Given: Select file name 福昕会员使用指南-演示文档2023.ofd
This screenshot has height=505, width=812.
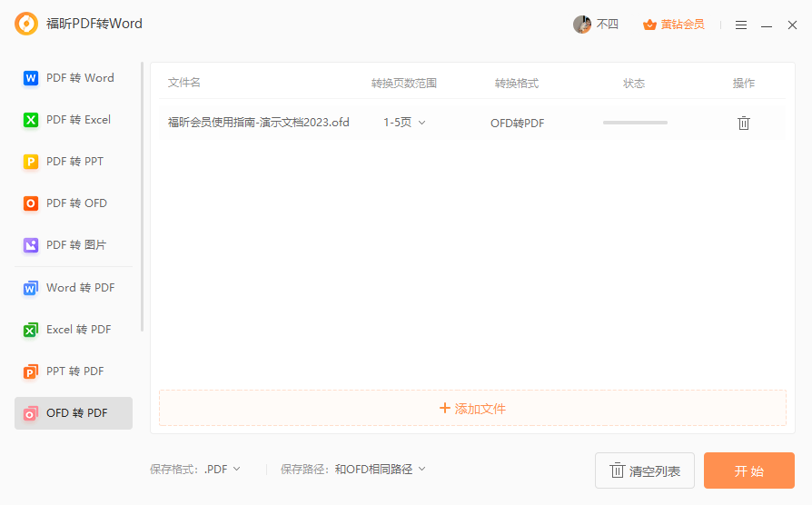Looking at the screenshot, I should click(259, 123).
